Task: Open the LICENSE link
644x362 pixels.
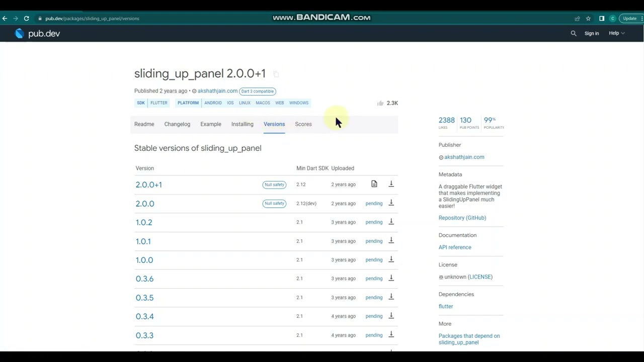Action: pyautogui.click(x=480, y=277)
